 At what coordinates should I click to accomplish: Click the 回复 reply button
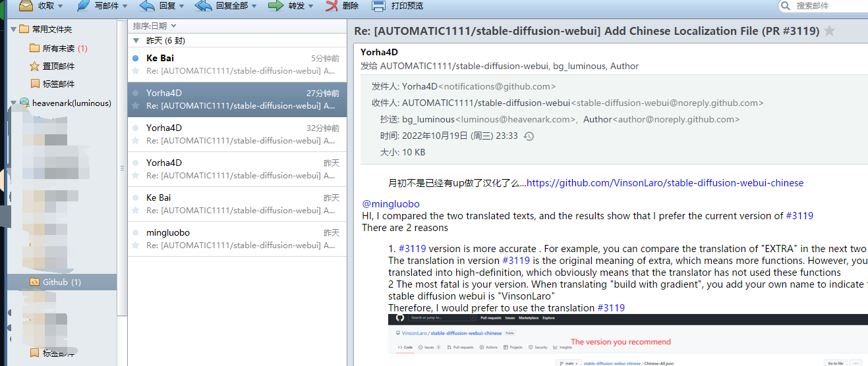click(158, 6)
